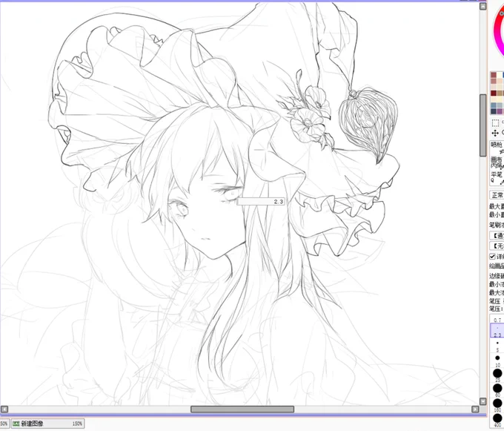Pick the steel blue swatch
The image size is (504, 431).
coord(494,105)
